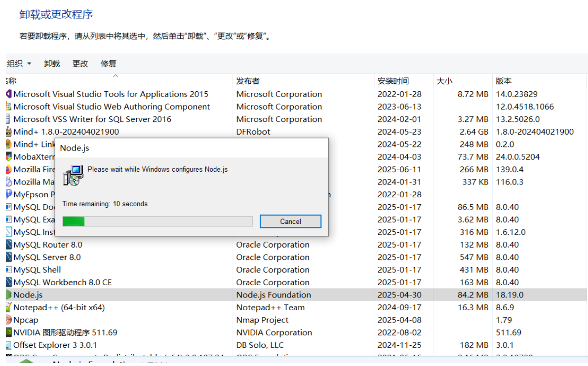Viewport: 588px width, 366px height.
Task: Click the MySQL Documents icon
Action: (8, 207)
